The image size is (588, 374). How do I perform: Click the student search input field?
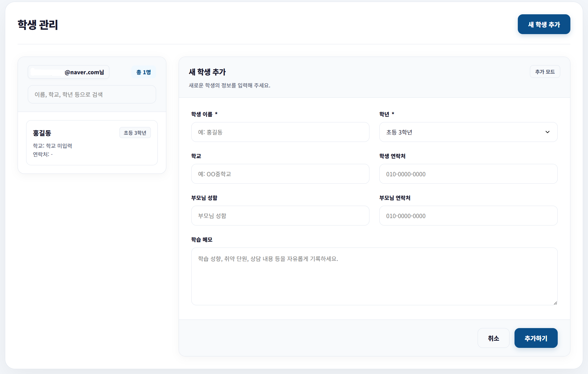(92, 94)
